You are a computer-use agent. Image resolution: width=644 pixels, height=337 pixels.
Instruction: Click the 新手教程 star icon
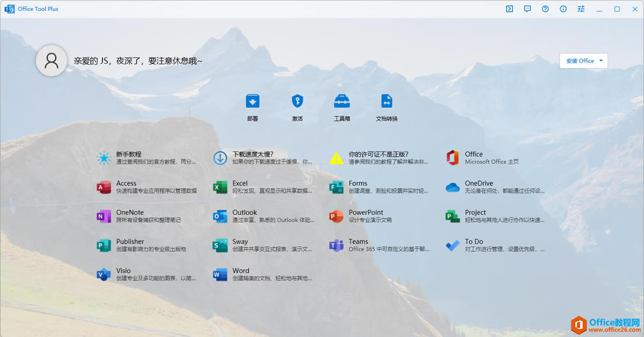pos(103,158)
